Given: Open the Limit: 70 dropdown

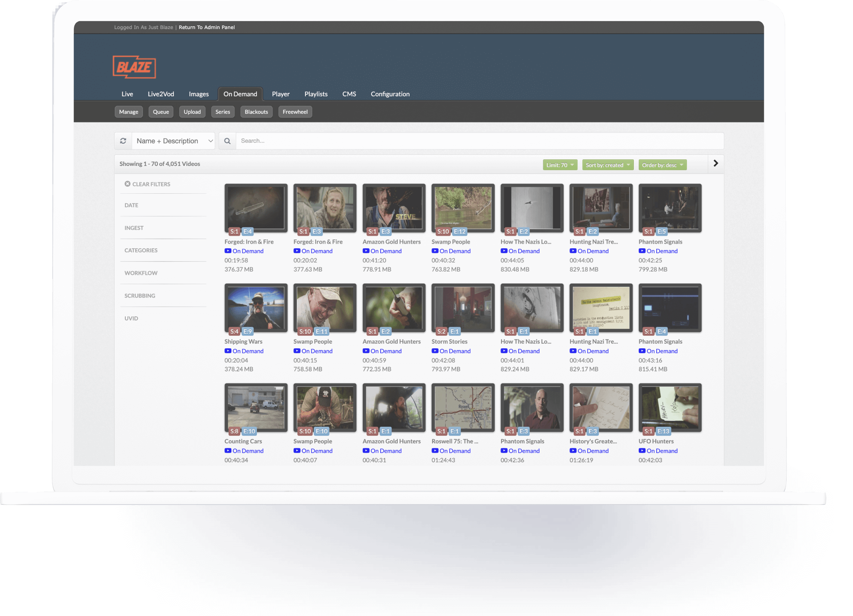Looking at the screenshot, I should 560,165.
